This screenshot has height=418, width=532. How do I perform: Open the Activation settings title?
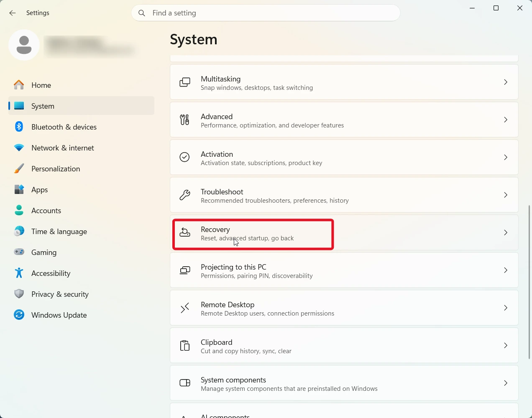217,154
